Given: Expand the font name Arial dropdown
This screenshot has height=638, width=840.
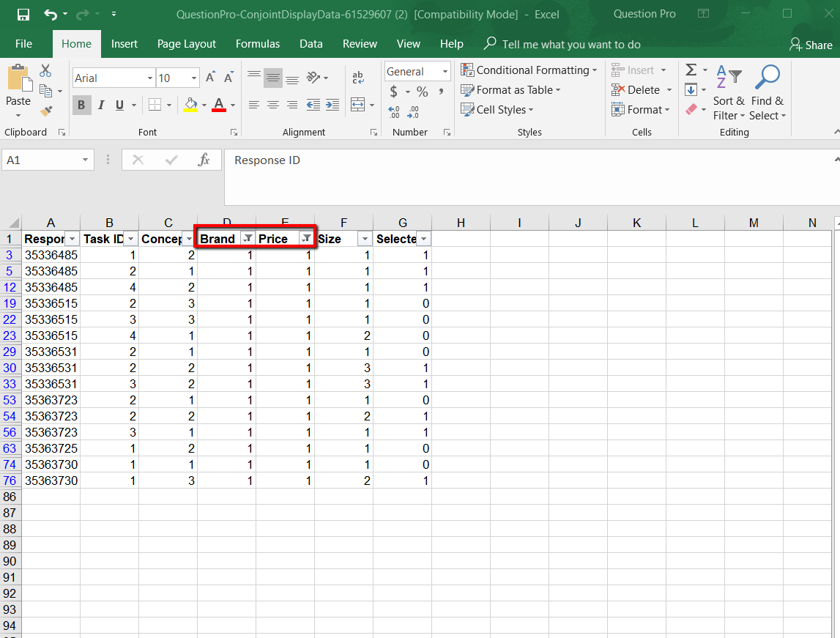Looking at the screenshot, I should (150, 78).
